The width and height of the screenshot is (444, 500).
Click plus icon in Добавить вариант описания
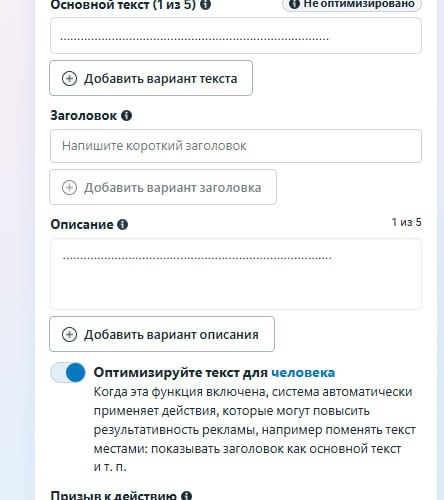tap(69, 334)
